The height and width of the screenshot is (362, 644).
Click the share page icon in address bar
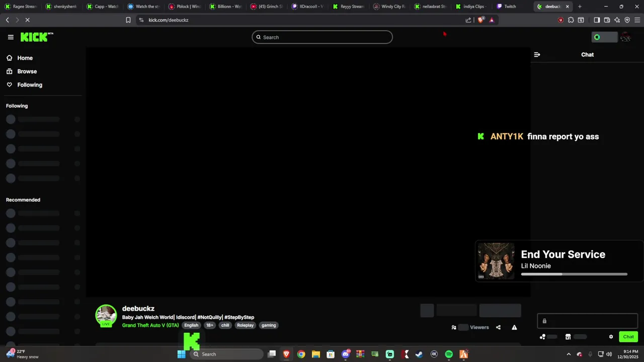click(x=468, y=20)
